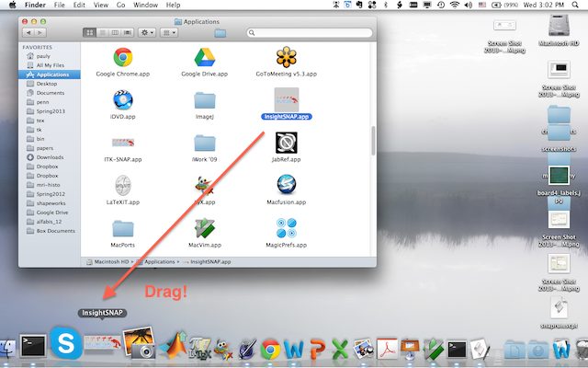Open Box Documents in sidebar
Image resolution: width=588 pixels, height=368 pixels.
(x=50, y=231)
